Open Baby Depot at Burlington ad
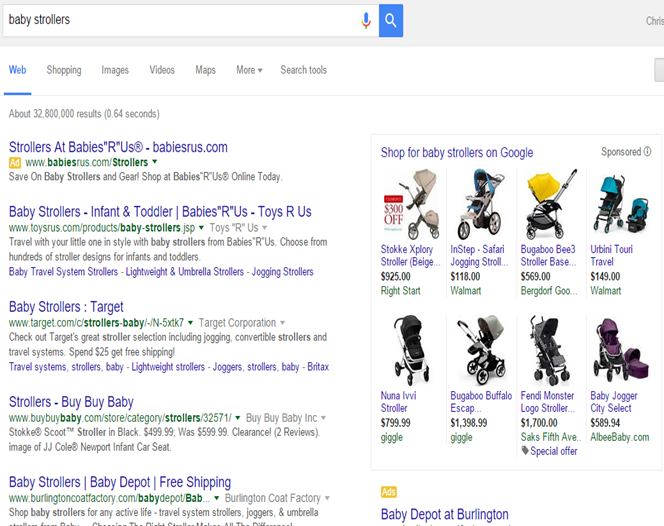 point(445,514)
